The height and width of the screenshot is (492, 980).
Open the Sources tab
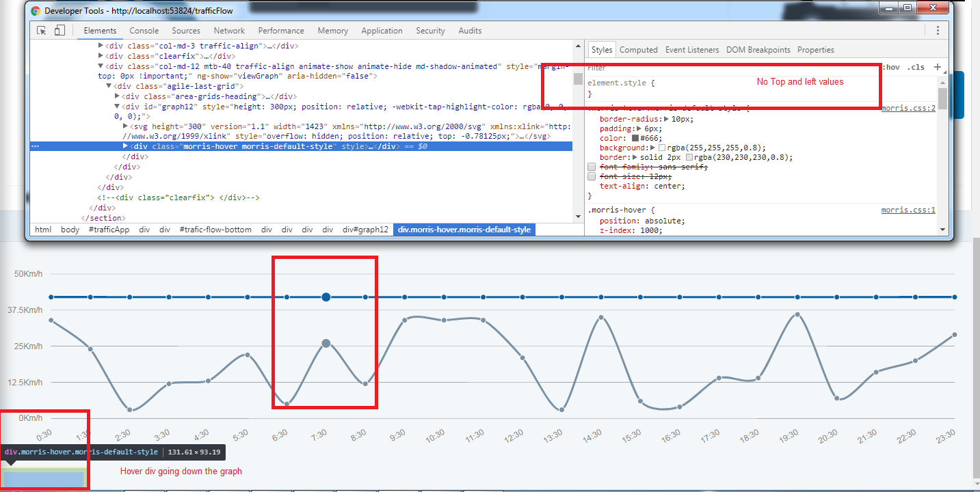point(186,31)
